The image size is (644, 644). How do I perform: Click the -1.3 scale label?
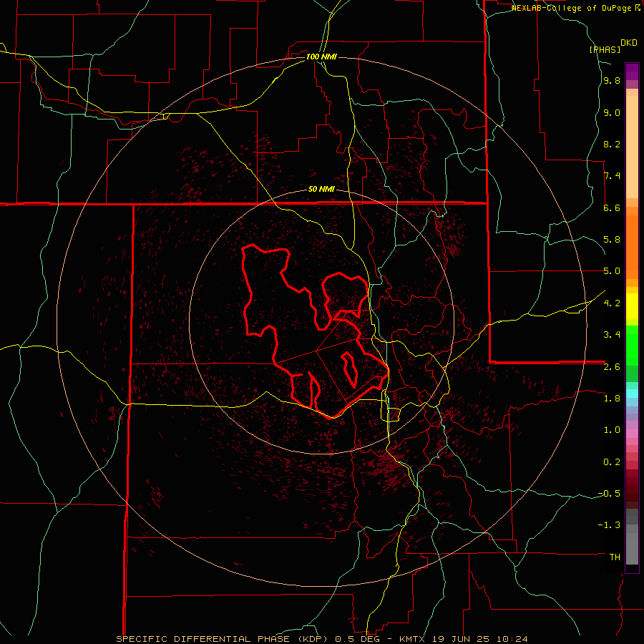(x=609, y=525)
